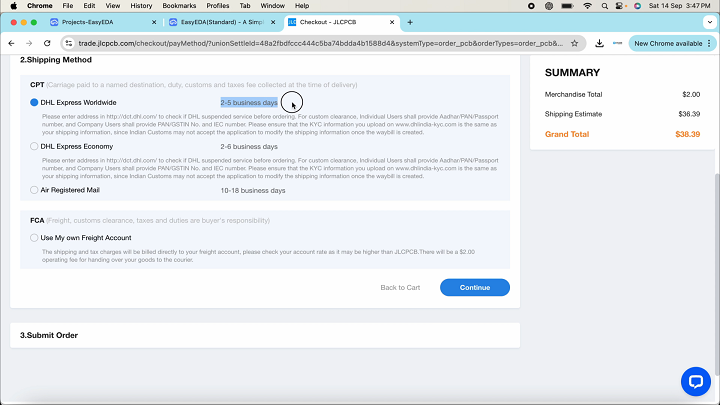This screenshot has width=720, height=405.
Task: Close the Checkout - JLCPCB tab
Action: 392,22
